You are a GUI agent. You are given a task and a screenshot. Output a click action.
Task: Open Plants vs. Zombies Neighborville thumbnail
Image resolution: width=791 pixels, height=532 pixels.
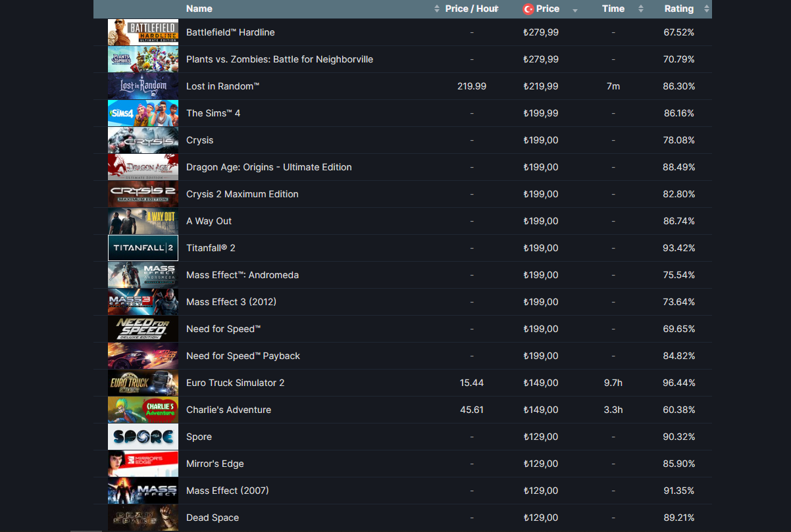[143, 59]
